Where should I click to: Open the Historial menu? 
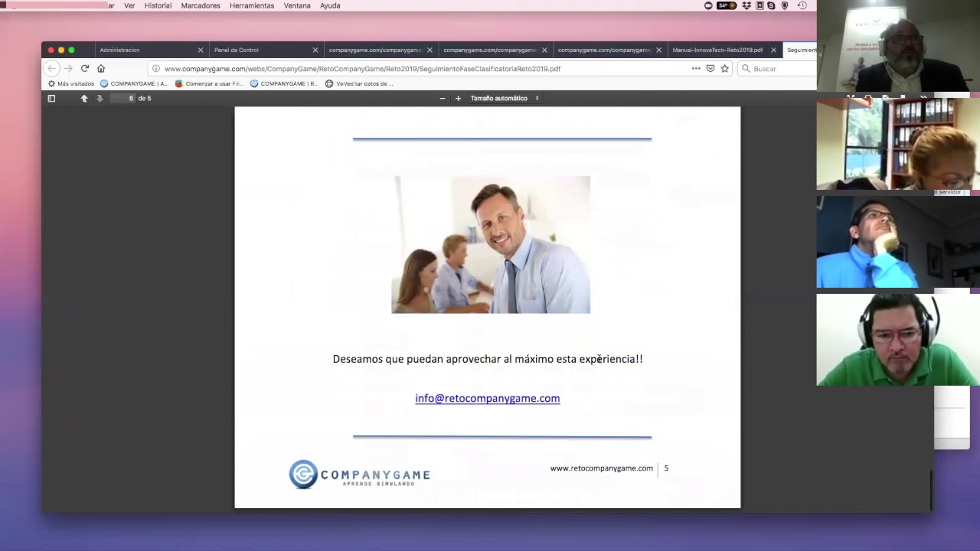pos(158,5)
